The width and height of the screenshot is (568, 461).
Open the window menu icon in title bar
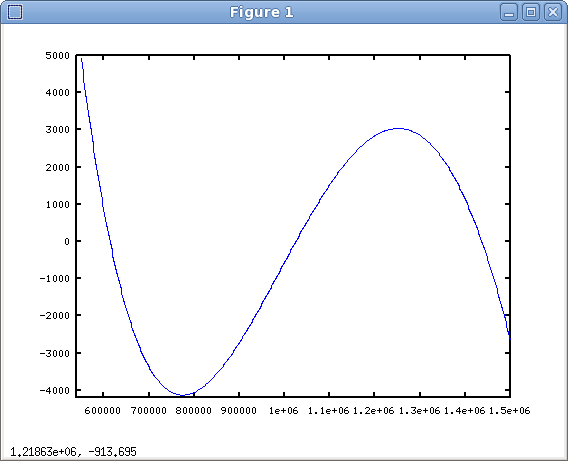[15, 12]
